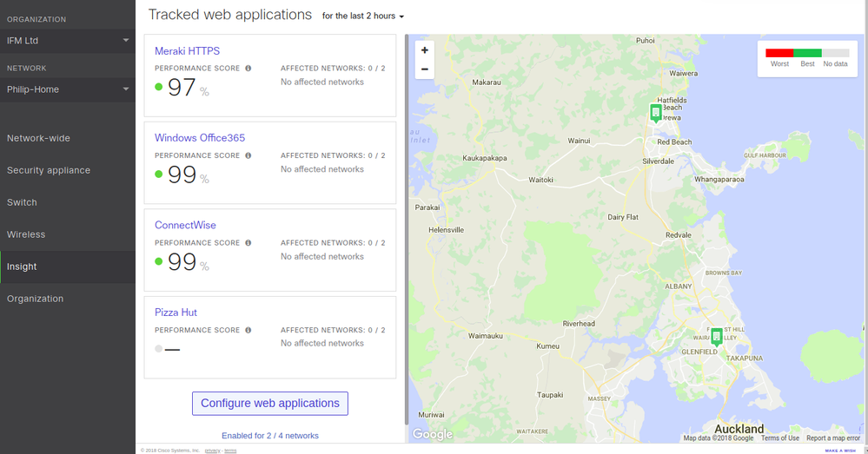Click the info icon beside Windows Office365 performance score

coord(248,156)
